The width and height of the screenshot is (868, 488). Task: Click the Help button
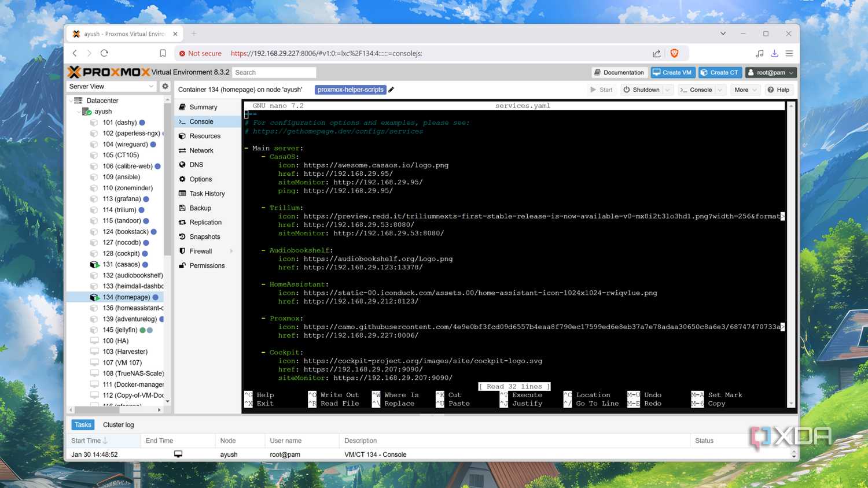pos(778,90)
